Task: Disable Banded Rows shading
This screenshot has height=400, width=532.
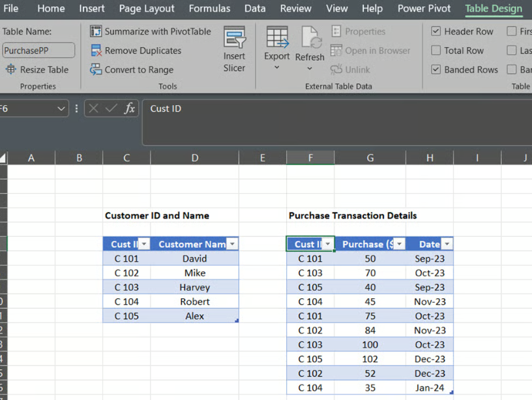Action: click(435, 69)
